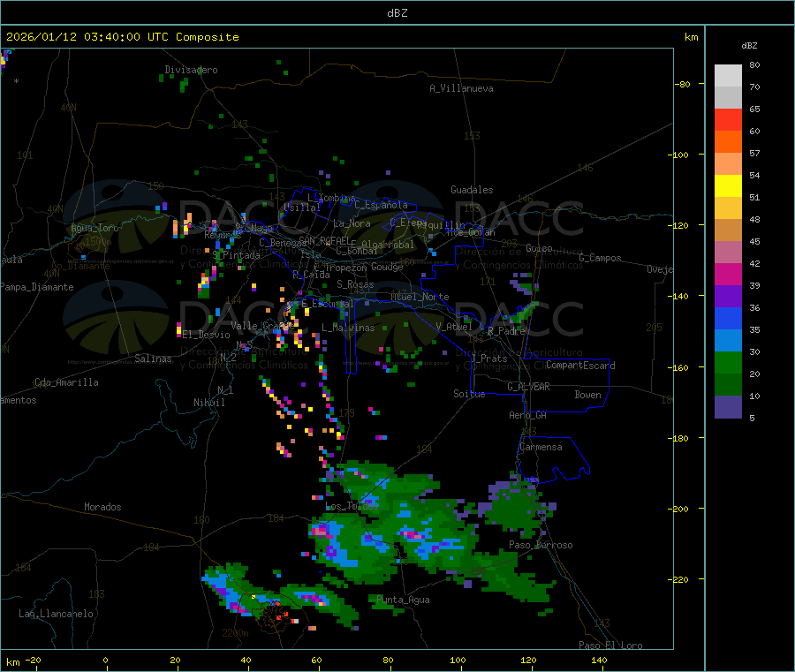
Task: Click the 100 km x-axis tick label
Action: click(x=458, y=660)
